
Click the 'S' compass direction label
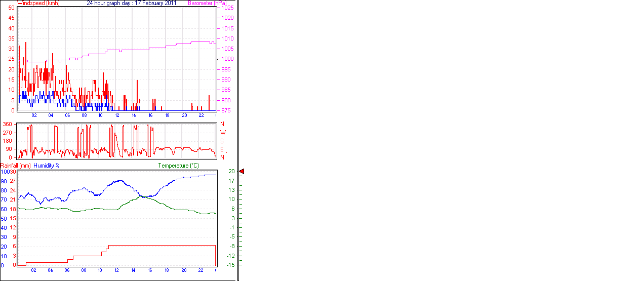pos(222,141)
